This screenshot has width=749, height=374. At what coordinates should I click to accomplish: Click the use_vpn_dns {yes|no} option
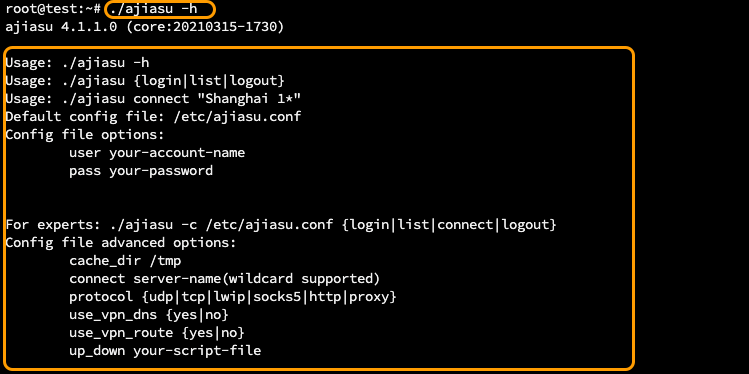(x=149, y=315)
